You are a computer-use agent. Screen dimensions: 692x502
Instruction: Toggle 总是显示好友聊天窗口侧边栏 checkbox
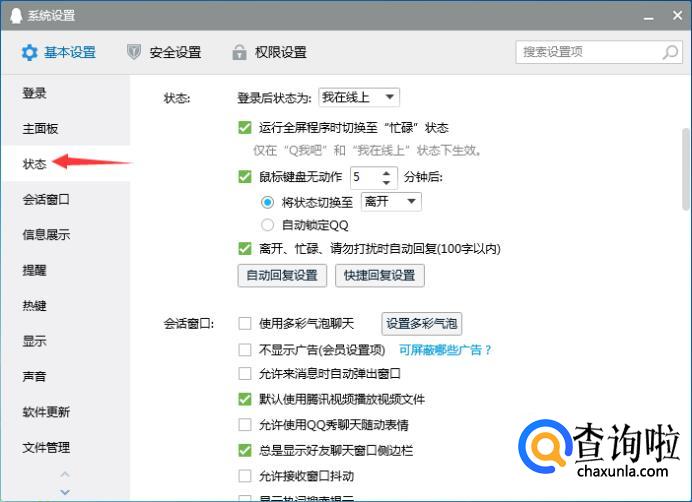point(244,450)
